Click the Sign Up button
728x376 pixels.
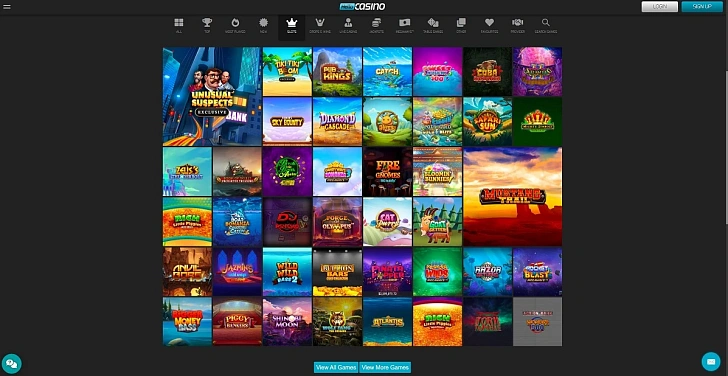tap(702, 6)
